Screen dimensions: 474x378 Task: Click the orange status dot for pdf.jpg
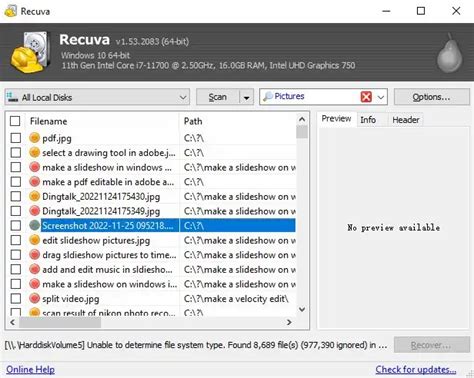[x=34, y=137]
